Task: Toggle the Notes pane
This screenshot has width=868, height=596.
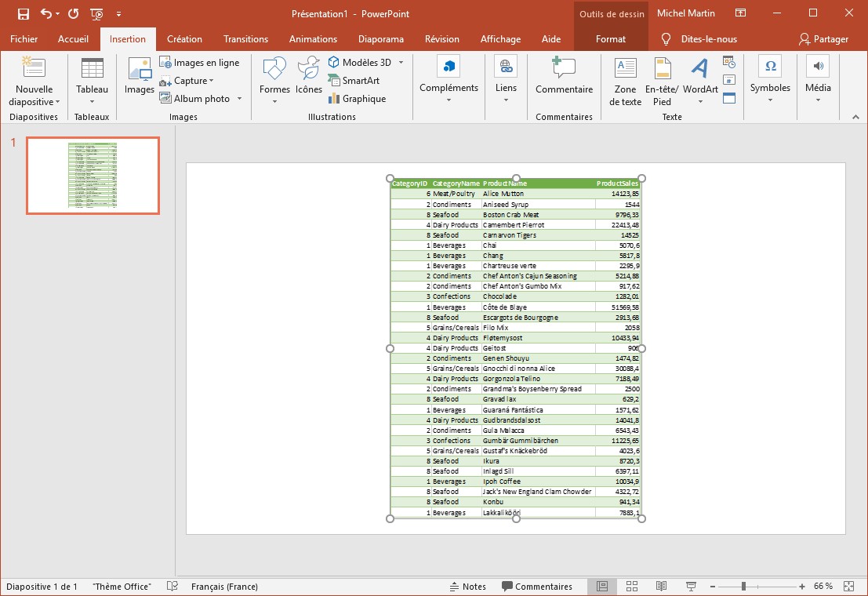Action: 467,587
